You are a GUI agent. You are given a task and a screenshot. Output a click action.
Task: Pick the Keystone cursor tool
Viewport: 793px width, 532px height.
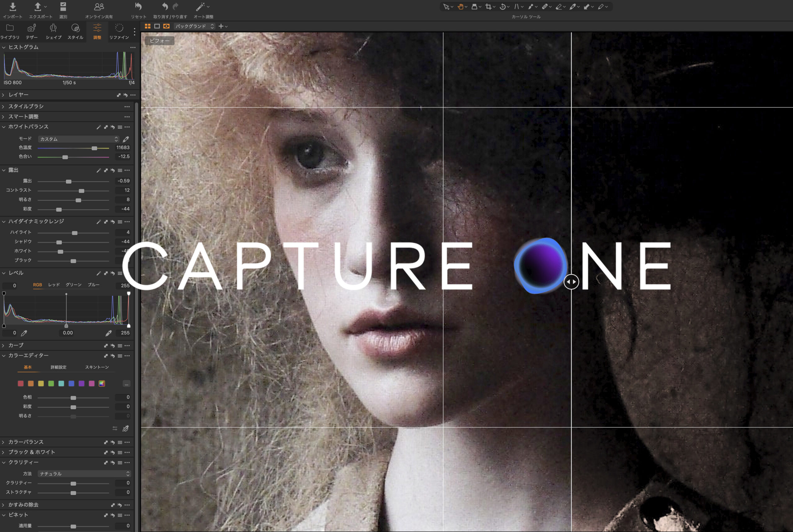coord(517,7)
